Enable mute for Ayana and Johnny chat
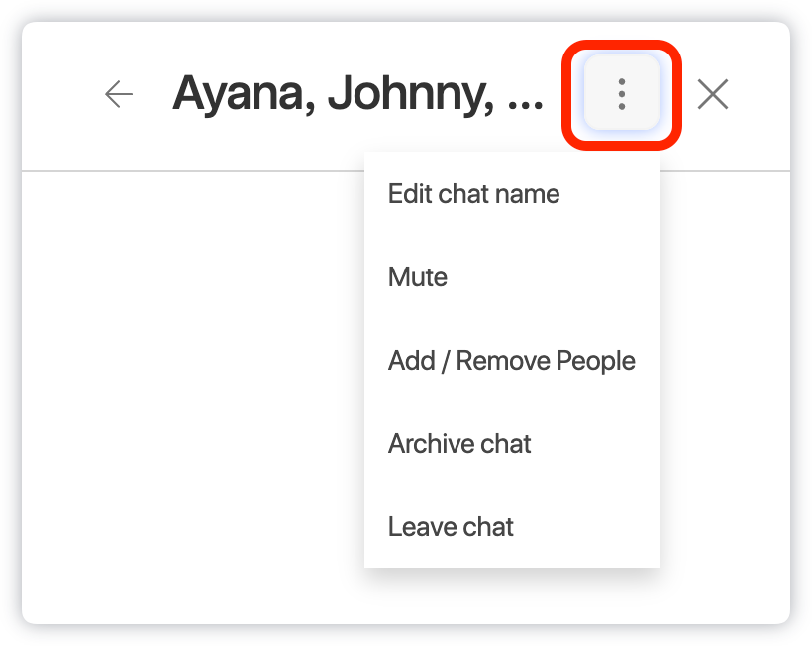The height and width of the screenshot is (646, 812). point(417,277)
